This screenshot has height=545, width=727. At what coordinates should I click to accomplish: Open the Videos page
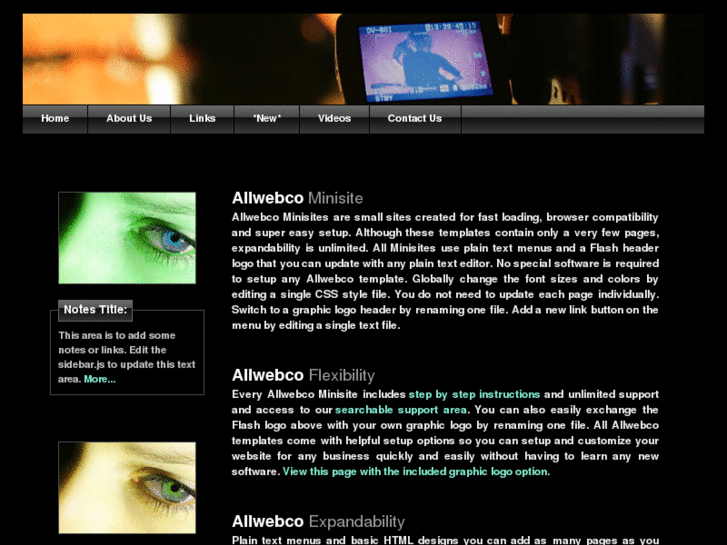[334, 119]
